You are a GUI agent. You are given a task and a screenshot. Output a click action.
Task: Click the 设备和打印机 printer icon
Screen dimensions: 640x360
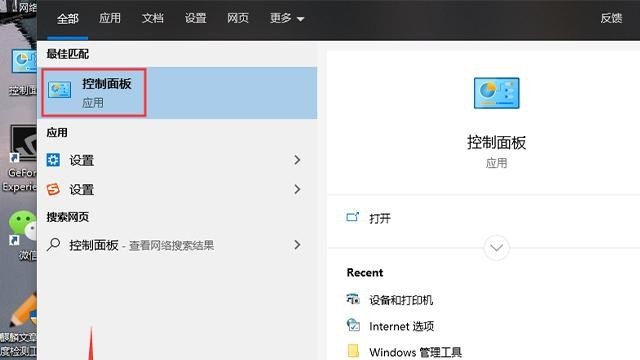click(353, 299)
